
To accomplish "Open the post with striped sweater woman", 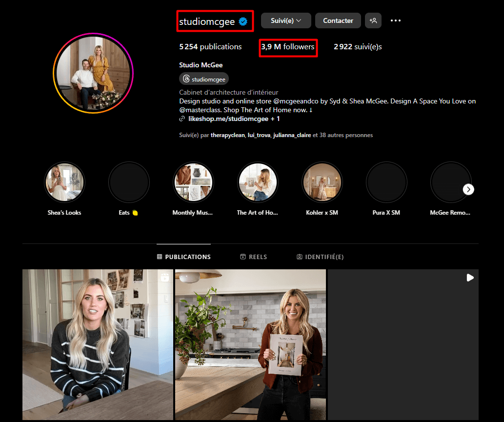I will pyautogui.click(x=98, y=344).
